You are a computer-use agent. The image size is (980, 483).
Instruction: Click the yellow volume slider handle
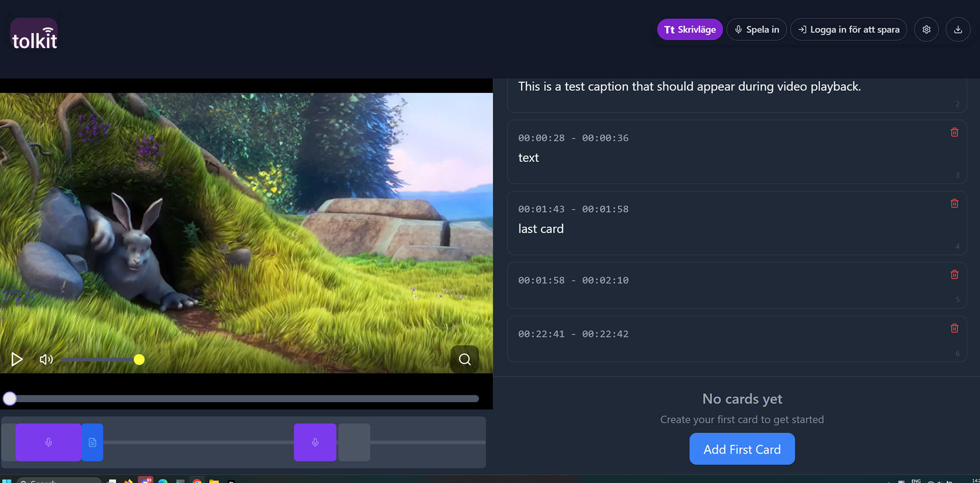pos(139,360)
